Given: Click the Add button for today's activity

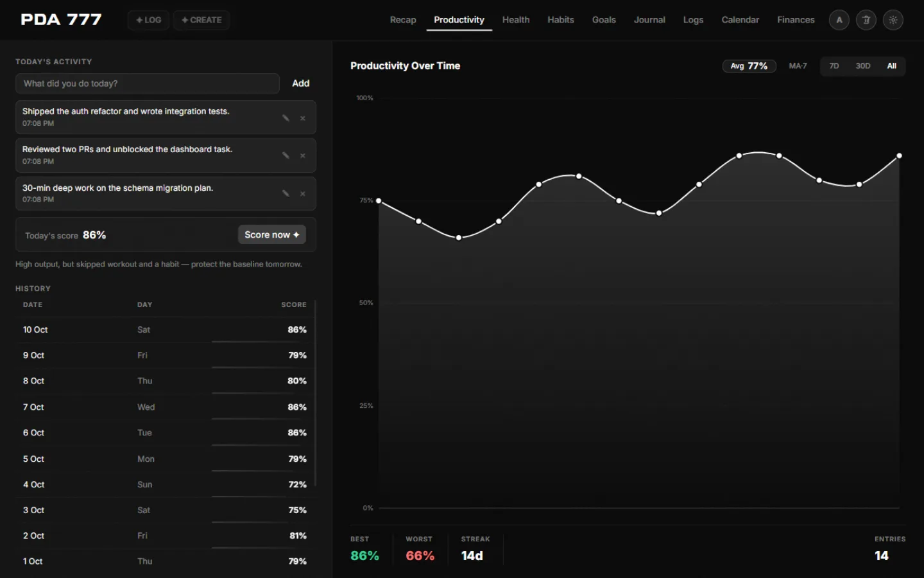Looking at the screenshot, I should (300, 83).
